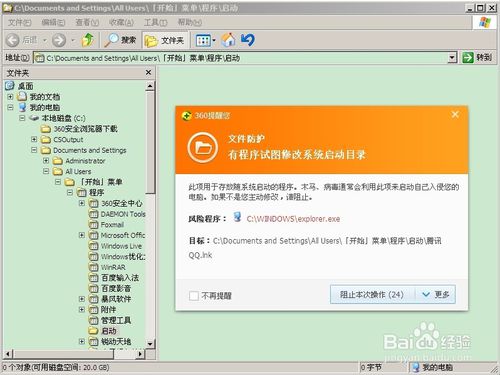This screenshot has height=375, width=500.
Task: Expand 我的文档 tree node
Action: click(x=10, y=97)
